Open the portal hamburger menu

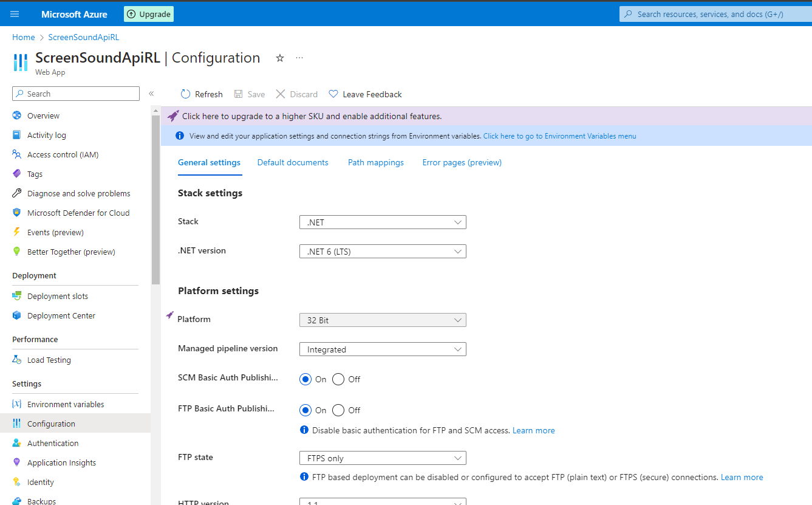click(x=15, y=14)
